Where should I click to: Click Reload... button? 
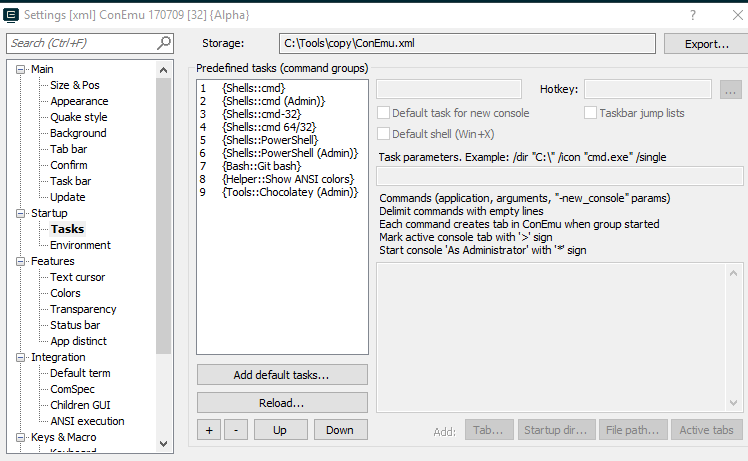(282, 403)
